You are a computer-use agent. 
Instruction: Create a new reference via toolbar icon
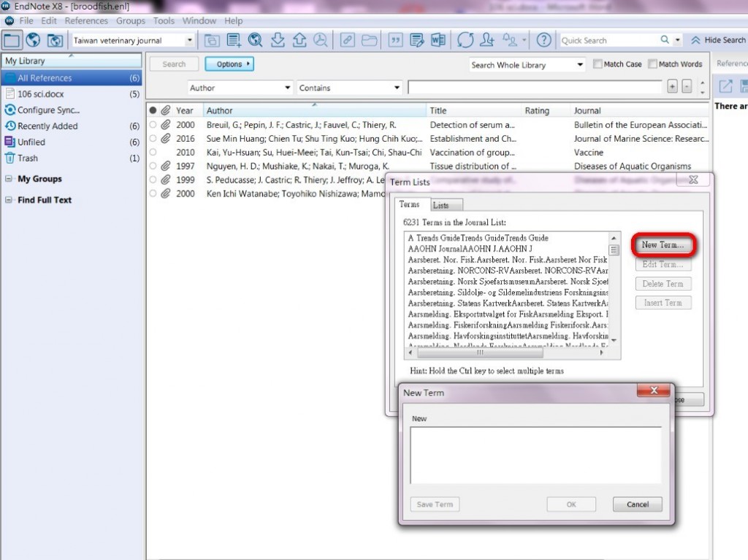pyautogui.click(x=234, y=40)
